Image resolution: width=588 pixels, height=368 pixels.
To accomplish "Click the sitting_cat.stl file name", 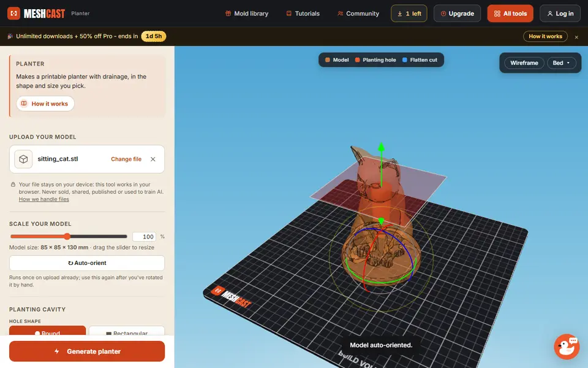I will click(58, 159).
